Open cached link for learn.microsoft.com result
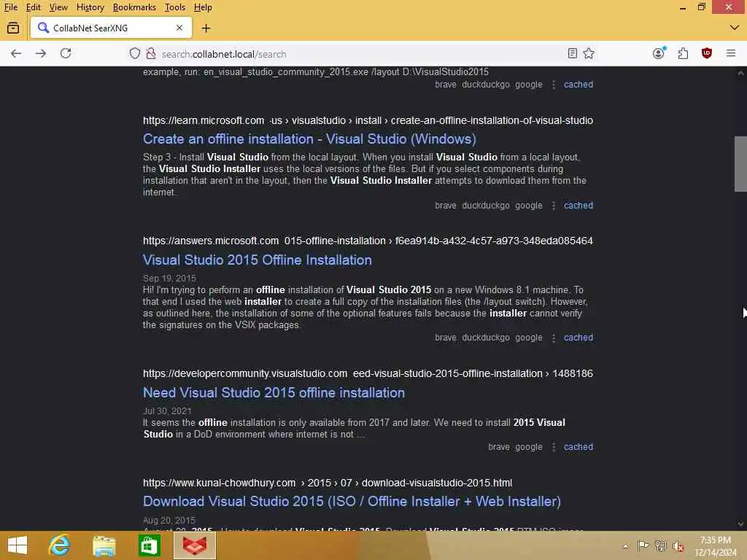Viewport: 747px width, 560px height. 578,205
